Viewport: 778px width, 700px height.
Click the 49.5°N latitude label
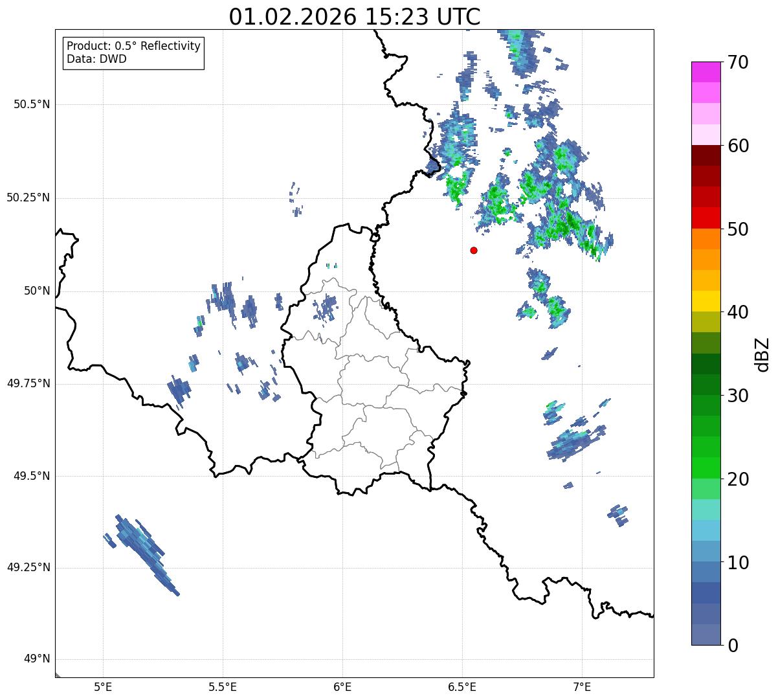tap(32, 476)
